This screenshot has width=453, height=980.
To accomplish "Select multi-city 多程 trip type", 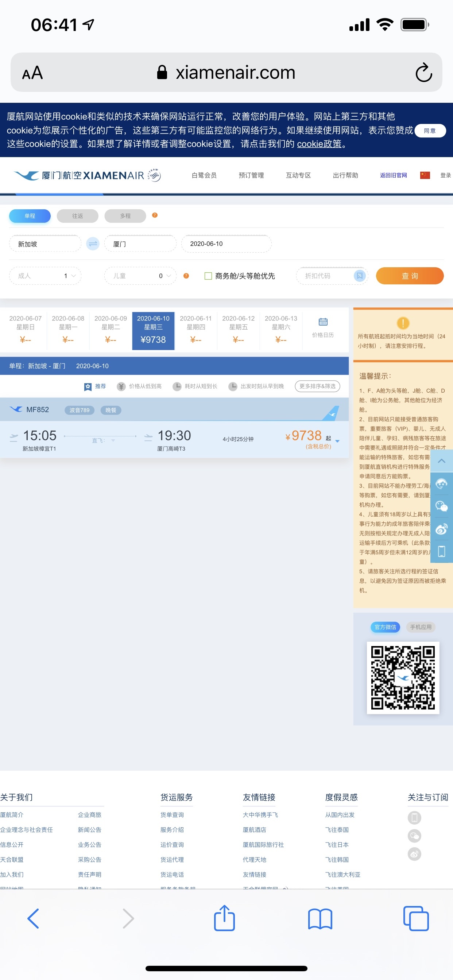I will (x=125, y=216).
